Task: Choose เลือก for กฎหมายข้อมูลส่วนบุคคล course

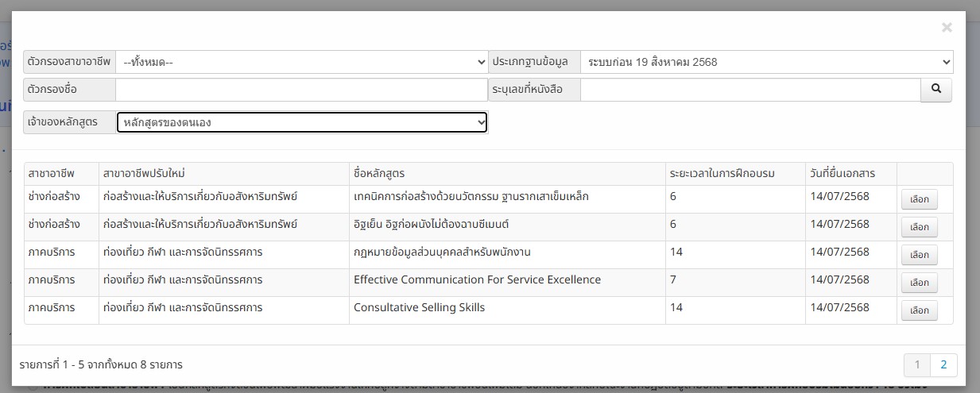Action: 919,255
